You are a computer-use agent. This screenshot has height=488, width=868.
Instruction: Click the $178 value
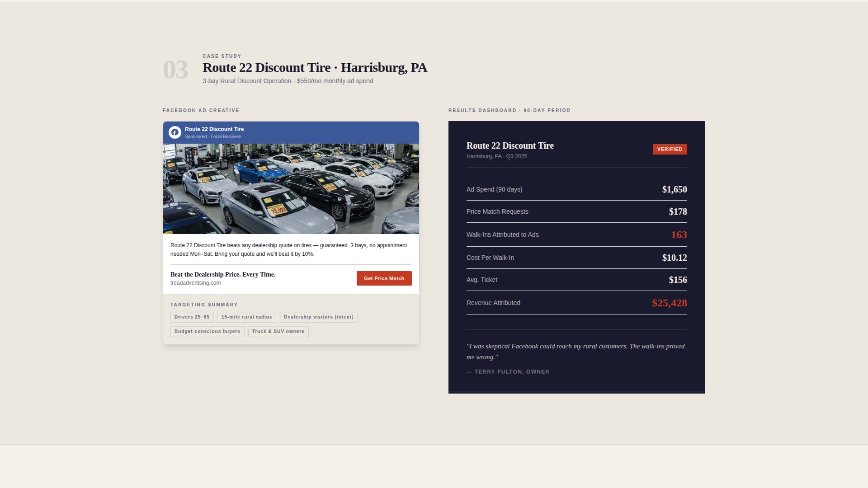(x=678, y=211)
